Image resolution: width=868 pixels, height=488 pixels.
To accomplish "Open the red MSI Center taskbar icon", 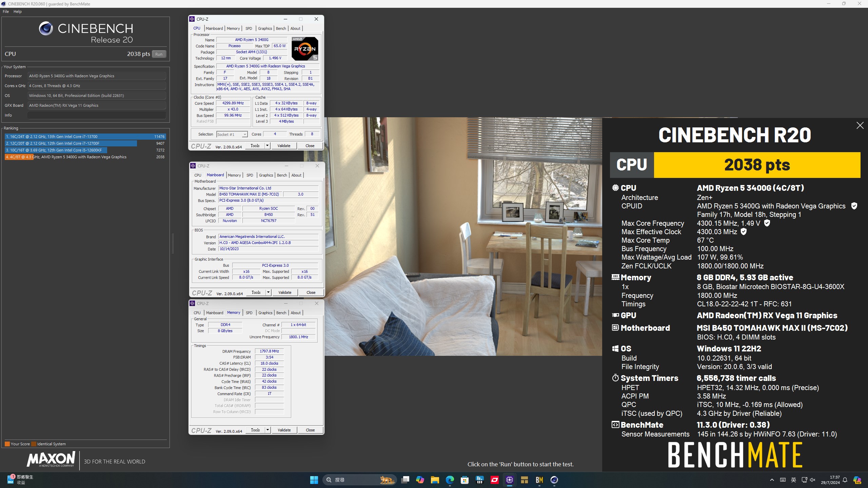I will point(494,480).
